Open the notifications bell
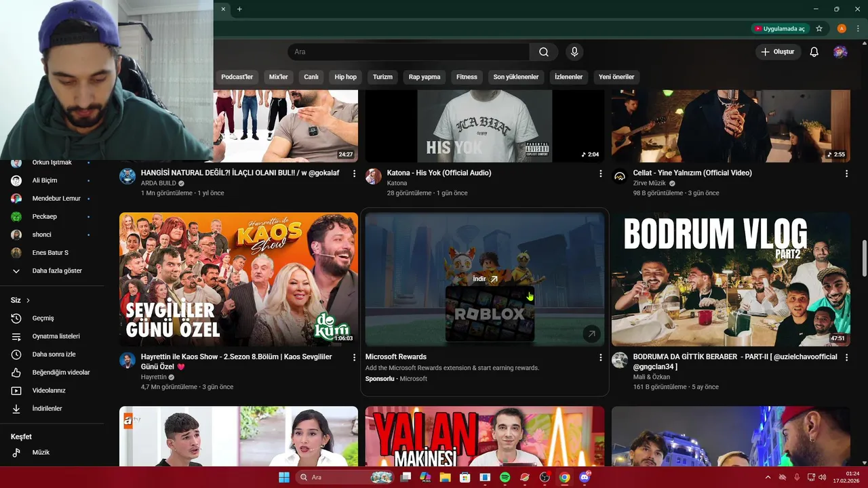The height and width of the screenshot is (488, 868). pyautogui.click(x=814, y=52)
